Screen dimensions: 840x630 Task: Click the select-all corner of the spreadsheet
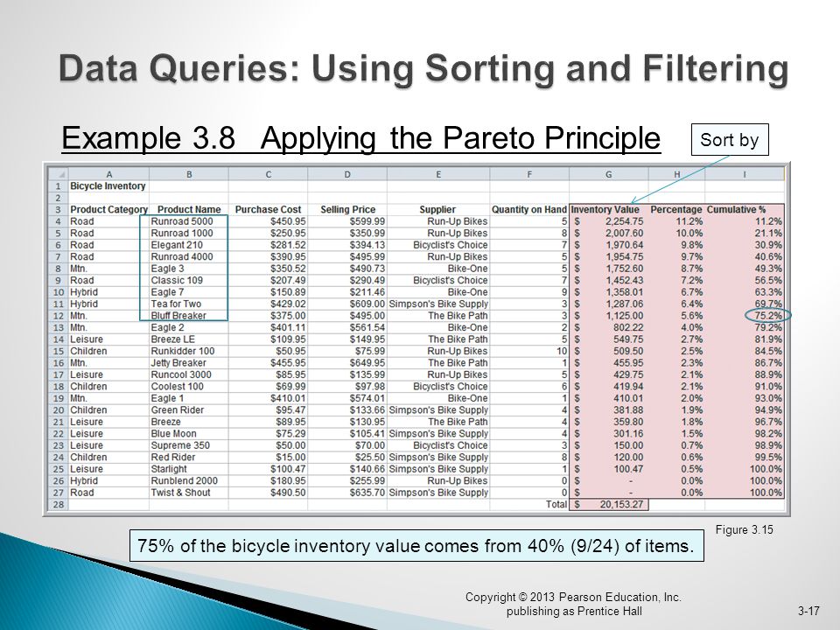pyautogui.click(x=58, y=174)
